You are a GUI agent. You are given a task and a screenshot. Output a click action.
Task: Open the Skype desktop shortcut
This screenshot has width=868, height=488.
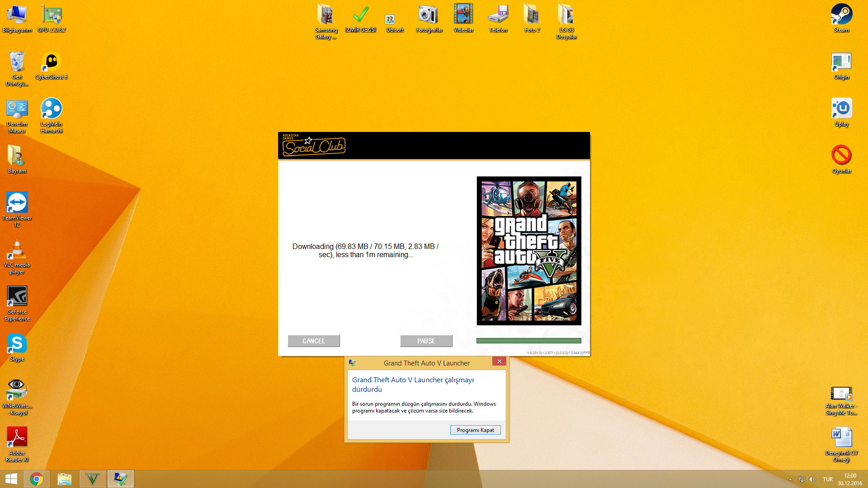(17, 344)
